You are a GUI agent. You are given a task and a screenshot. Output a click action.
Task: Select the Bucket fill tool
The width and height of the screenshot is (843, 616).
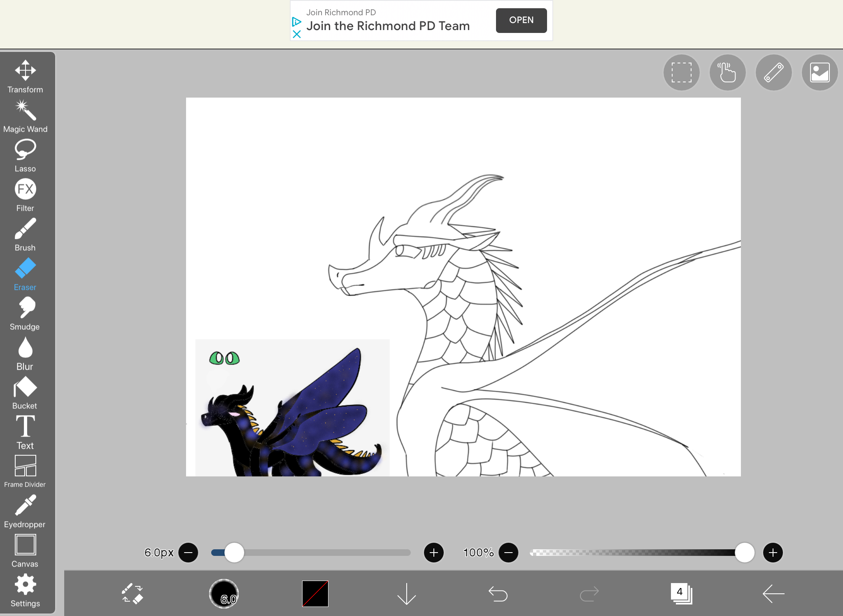click(x=25, y=392)
